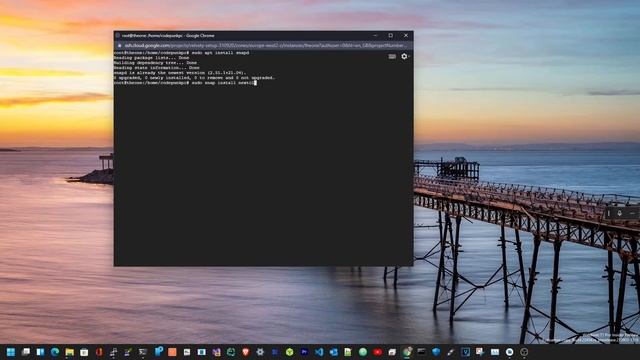Viewport: 640px width, 360px height.
Task: Click the red circular icon on the taskbar
Action: pos(377,352)
